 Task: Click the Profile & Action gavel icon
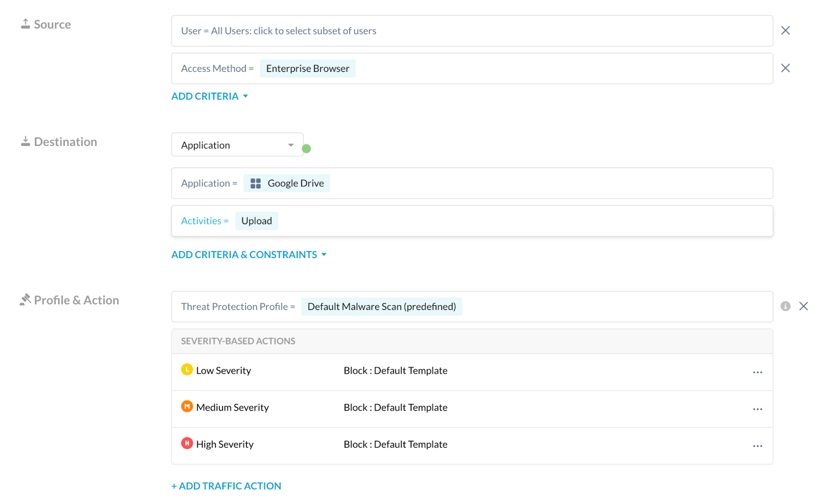tap(25, 300)
